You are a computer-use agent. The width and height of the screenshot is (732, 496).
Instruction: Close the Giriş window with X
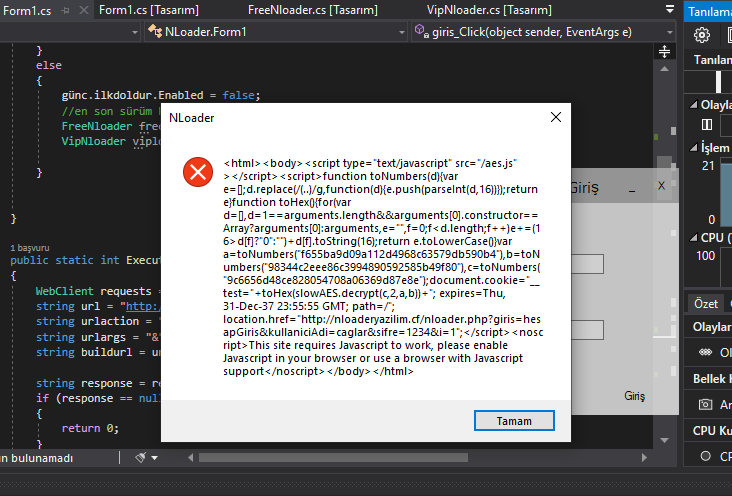point(661,186)
